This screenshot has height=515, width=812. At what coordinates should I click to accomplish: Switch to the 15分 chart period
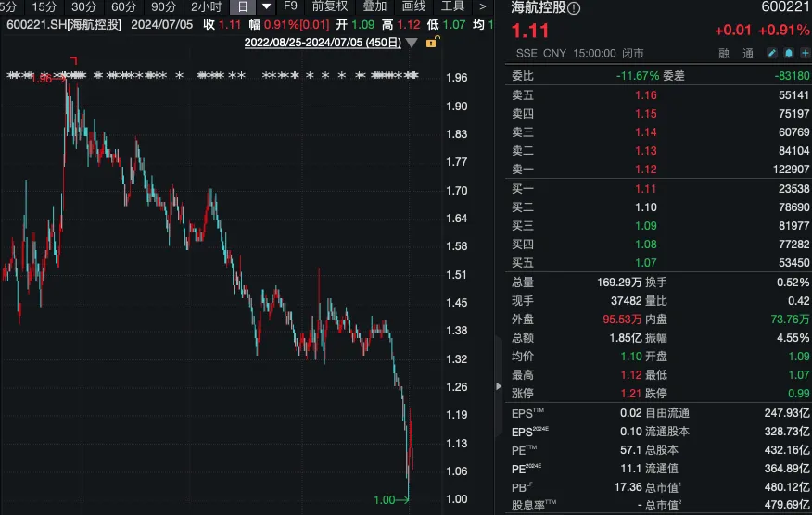(44, 6)
